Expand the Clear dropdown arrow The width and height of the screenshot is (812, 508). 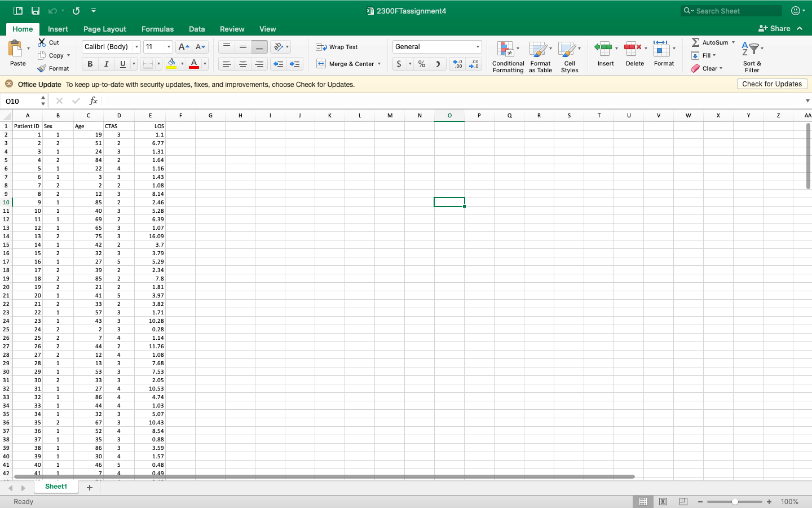coord(721,68)
